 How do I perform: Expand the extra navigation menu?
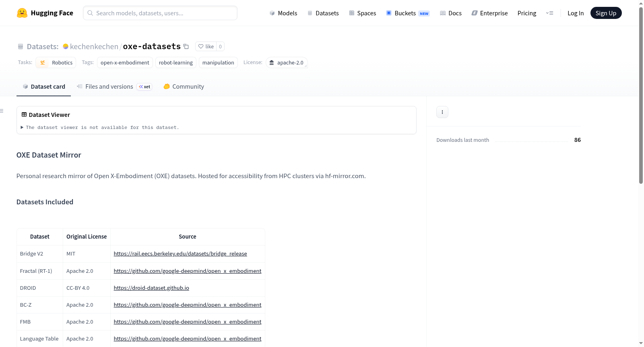549,13
